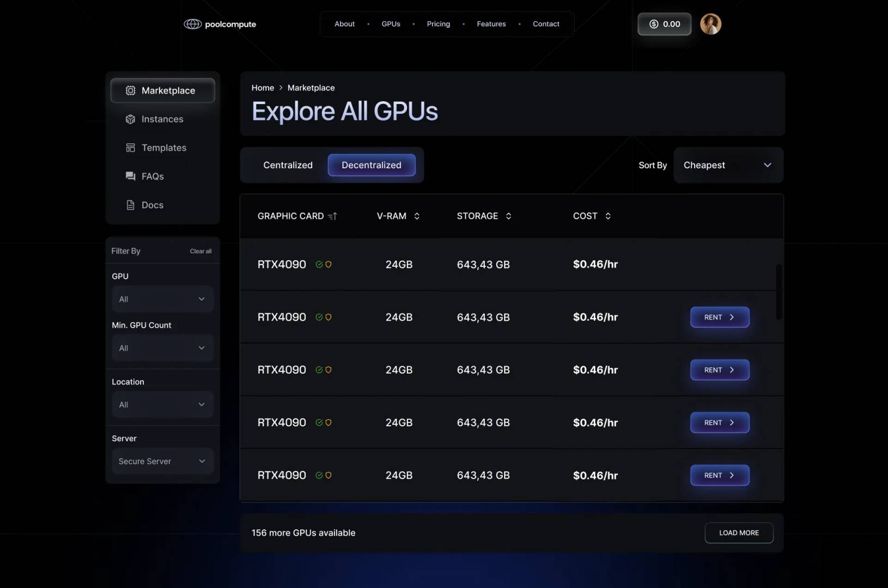The image size is (888, 588).
Task: Click the verified check icon on first RTX4090
Action: tap(319, 264)
